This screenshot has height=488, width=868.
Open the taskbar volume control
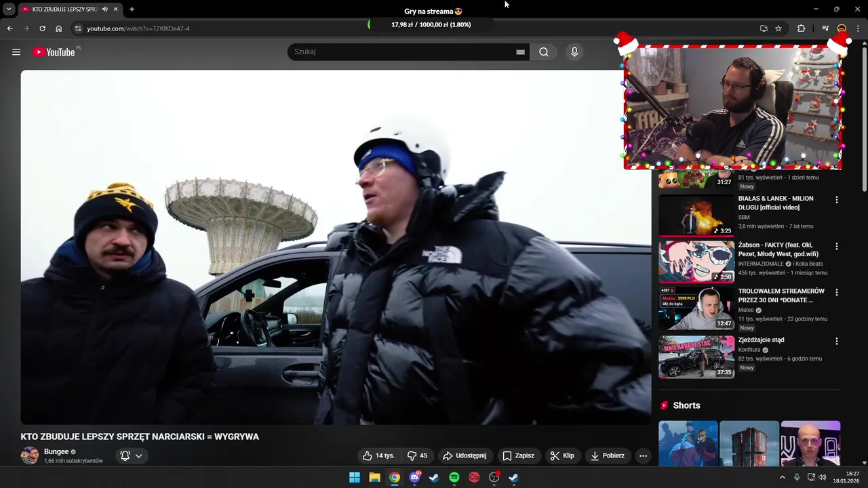click(x=823, y=477)
